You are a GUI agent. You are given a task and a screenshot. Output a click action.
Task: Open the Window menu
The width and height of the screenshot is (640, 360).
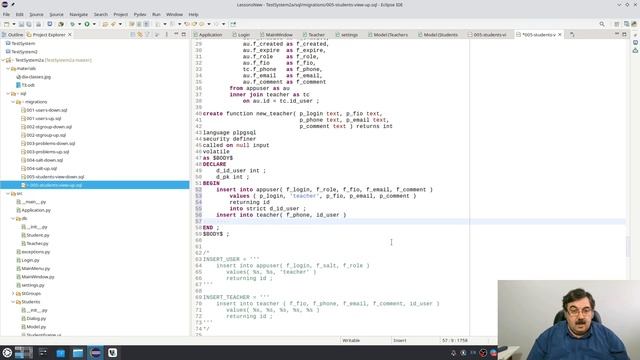pos(174,14)
